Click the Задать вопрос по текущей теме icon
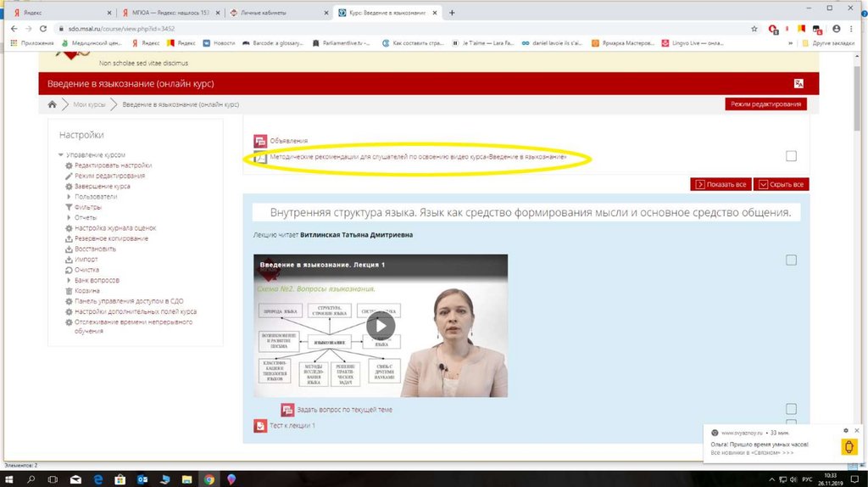 287,410
